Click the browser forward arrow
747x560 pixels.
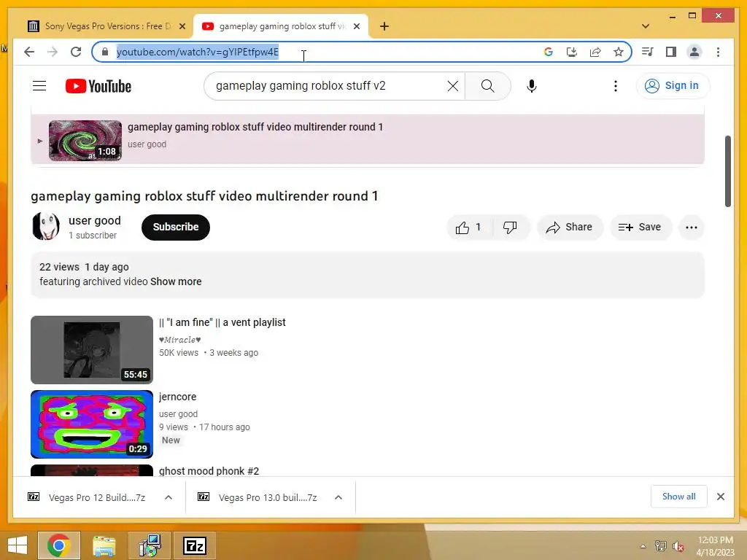53,52
